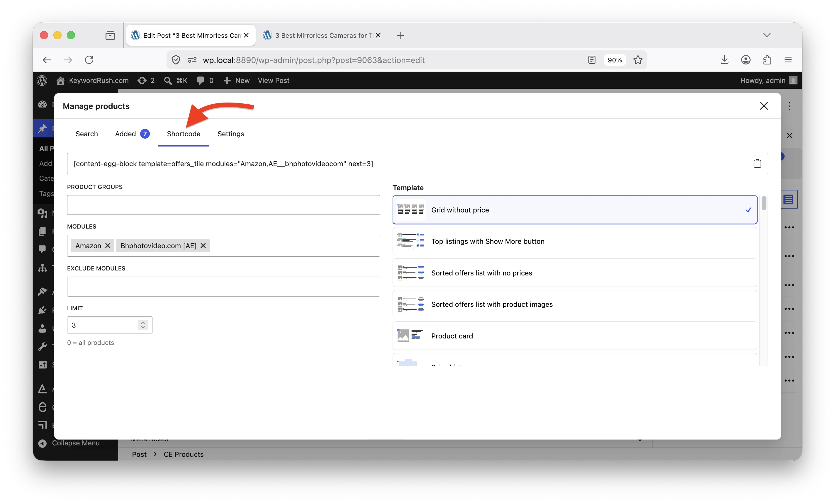Click New in the admin bar

tap(237, 80)
